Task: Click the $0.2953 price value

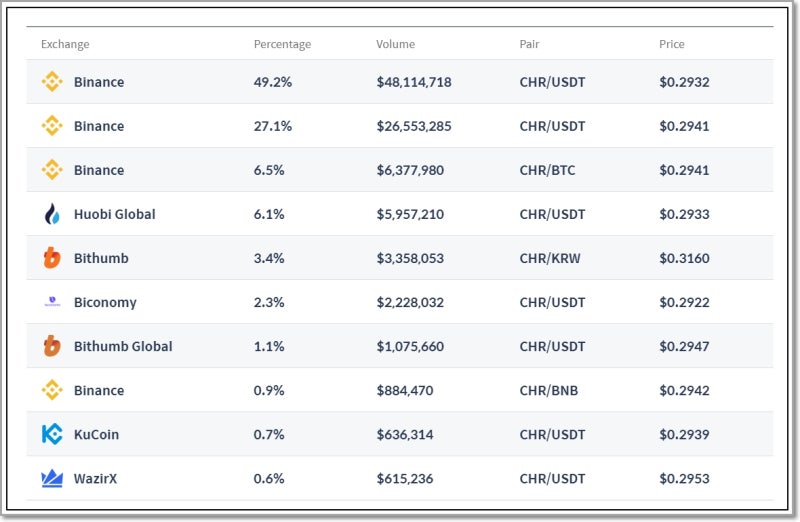Action: click(x=684, y=479)
